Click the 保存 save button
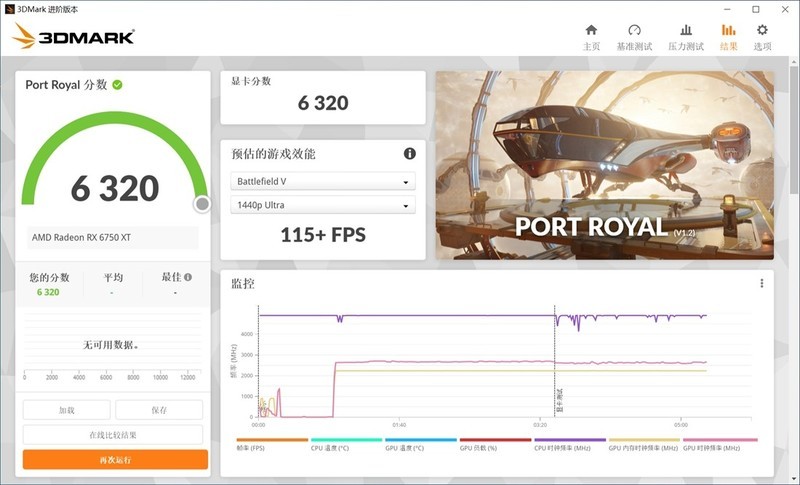 coord(159,410)
